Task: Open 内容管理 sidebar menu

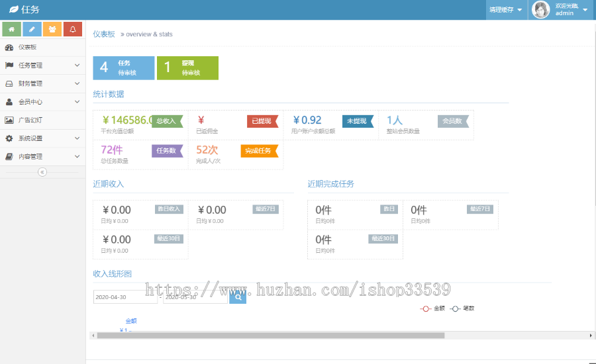Action: (x=42, y=157)
